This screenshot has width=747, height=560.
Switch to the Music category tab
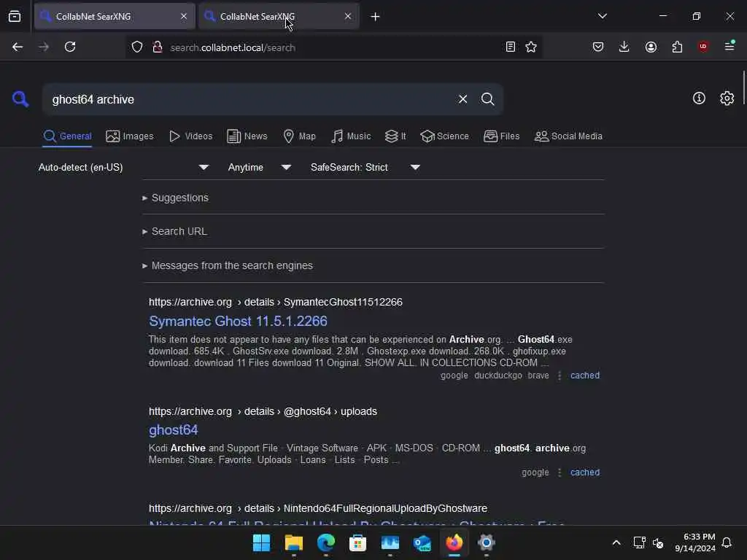[x=351, y=136]
